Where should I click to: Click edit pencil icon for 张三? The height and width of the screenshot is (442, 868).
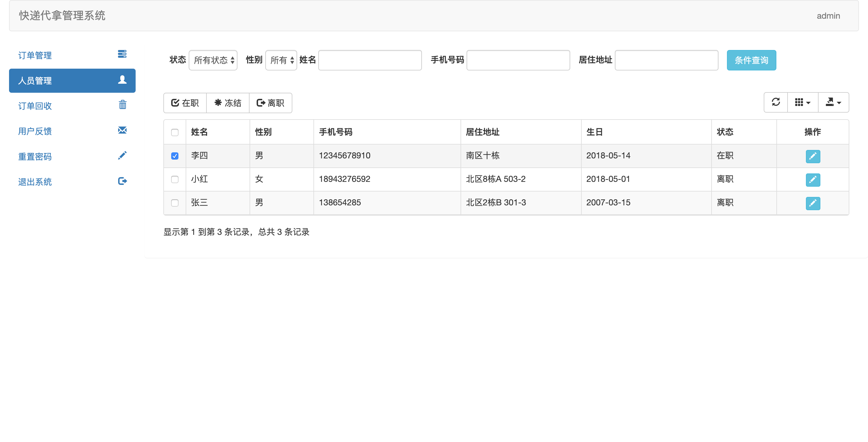[813, 203]
